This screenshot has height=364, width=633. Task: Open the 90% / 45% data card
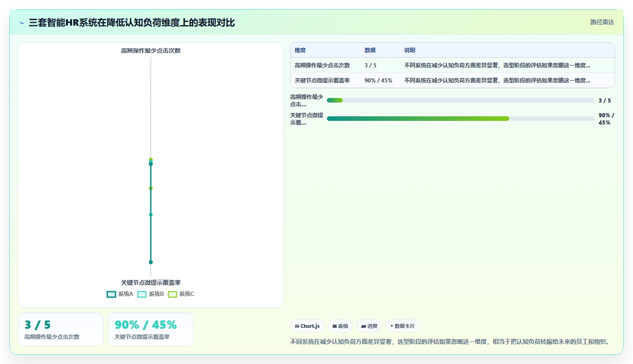[151, 329]
